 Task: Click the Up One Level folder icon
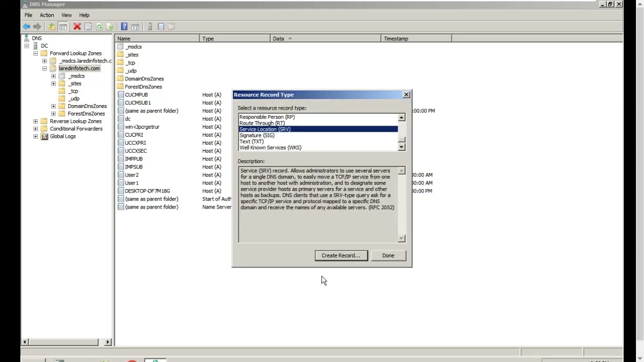[x=52, y=27]
